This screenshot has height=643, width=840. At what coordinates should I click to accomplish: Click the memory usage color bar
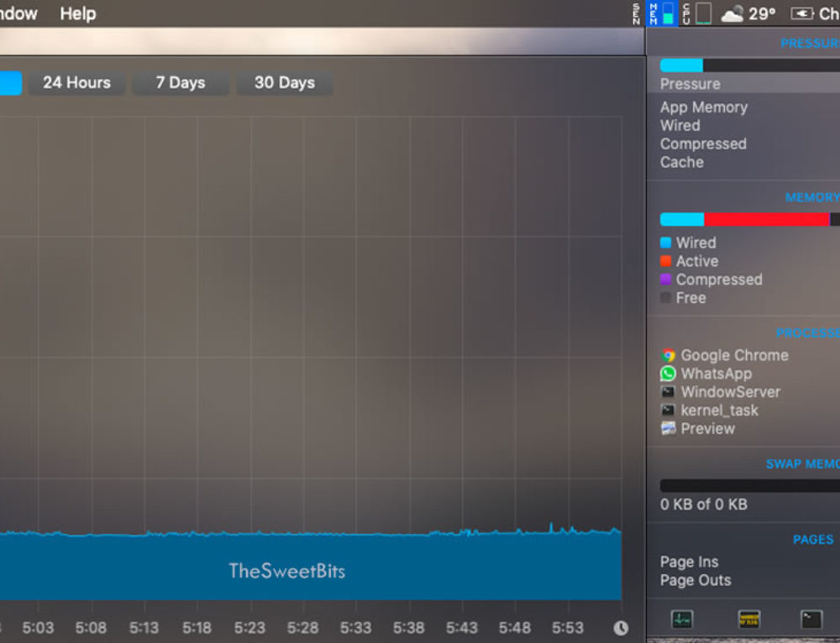pyautogui.click(x=748, y=218)
